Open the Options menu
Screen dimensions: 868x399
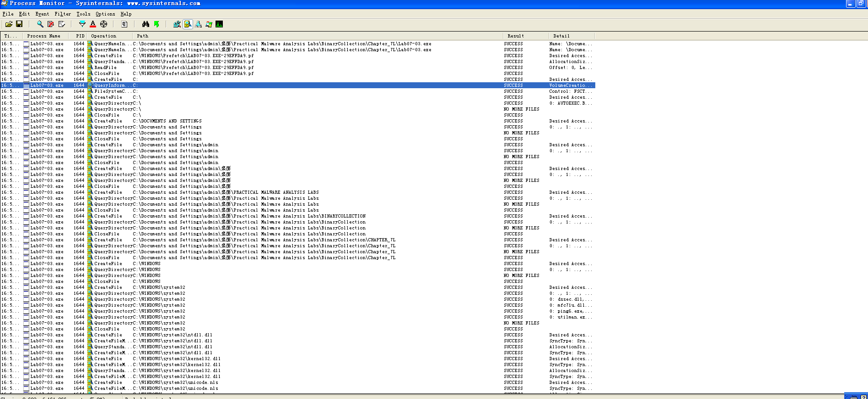click(x=105, y=14)
